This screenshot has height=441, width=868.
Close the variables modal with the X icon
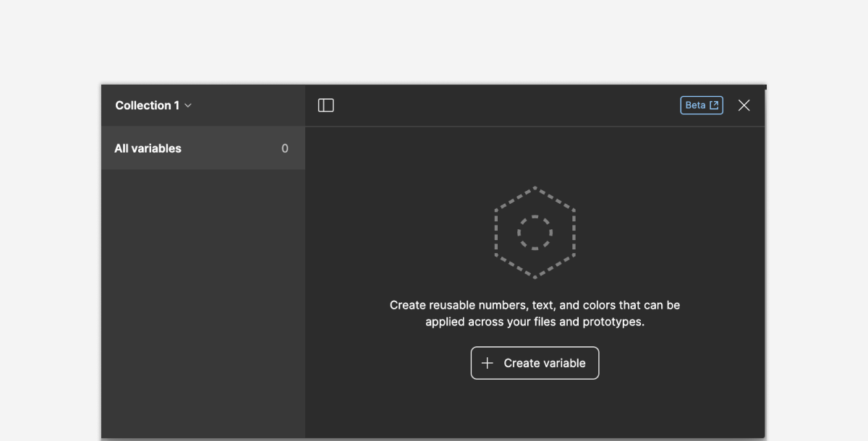[x=744, y=105]
